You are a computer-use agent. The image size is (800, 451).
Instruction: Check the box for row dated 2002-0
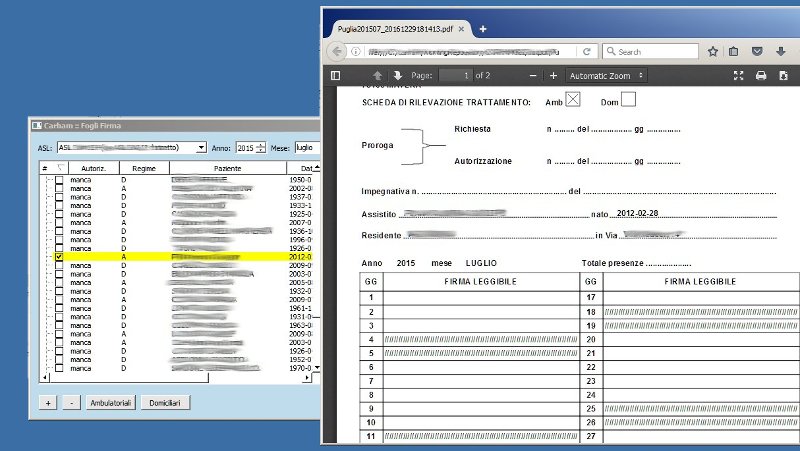click(59, 188)
